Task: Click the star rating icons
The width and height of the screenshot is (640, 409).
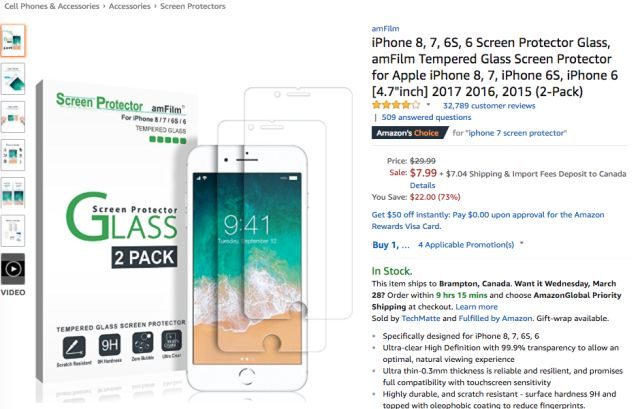Action: 396,105
